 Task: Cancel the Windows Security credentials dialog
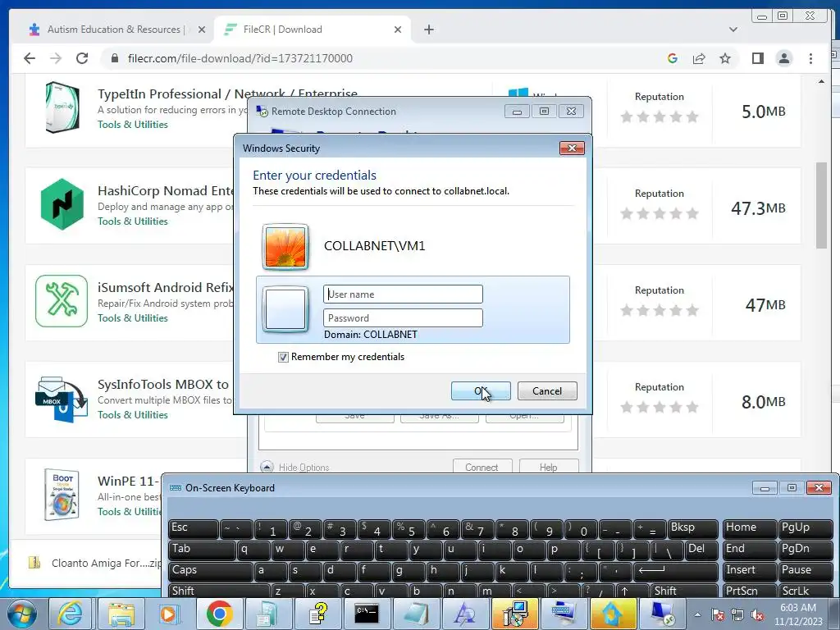[x=547, y=391]
